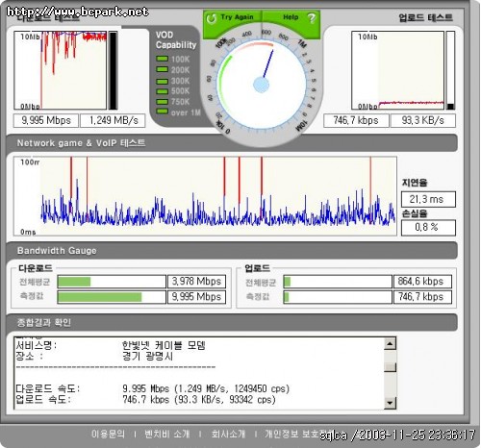This screenshot has height=448, width=481.
Task: Click the refresh icon beside Try Again
Action: coord(212,18)
